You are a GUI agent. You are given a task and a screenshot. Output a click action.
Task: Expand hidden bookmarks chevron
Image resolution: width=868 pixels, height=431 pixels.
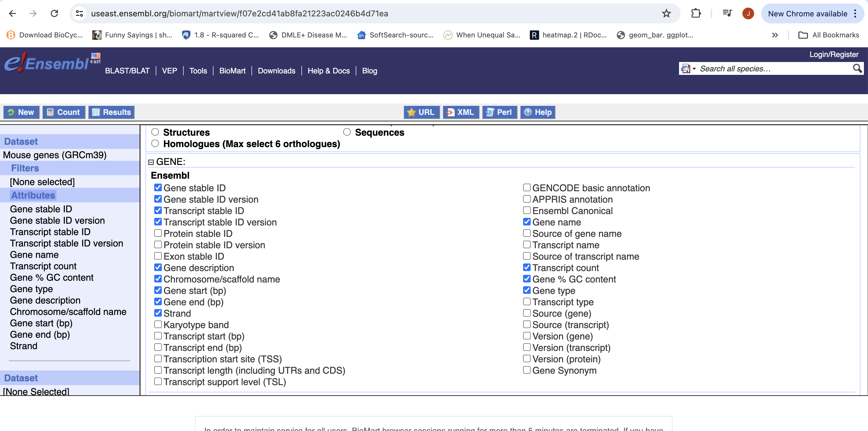[775, 35]
